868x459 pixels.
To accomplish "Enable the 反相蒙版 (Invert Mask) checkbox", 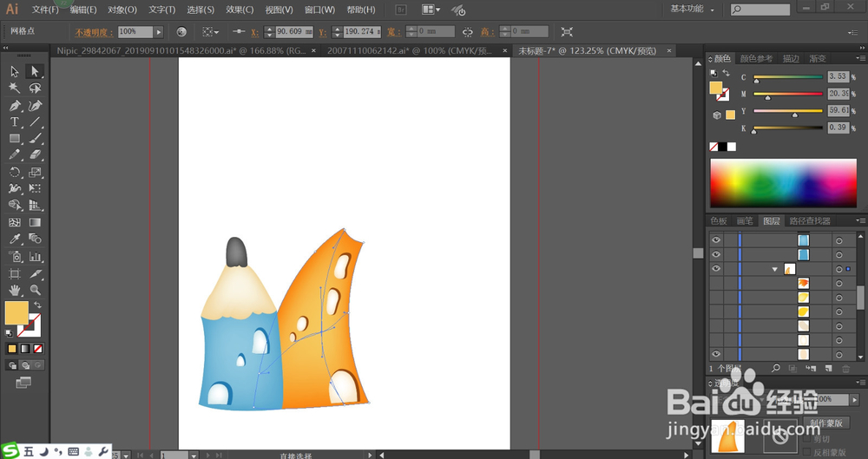I will pyautogui.click(x=807, y=452).
